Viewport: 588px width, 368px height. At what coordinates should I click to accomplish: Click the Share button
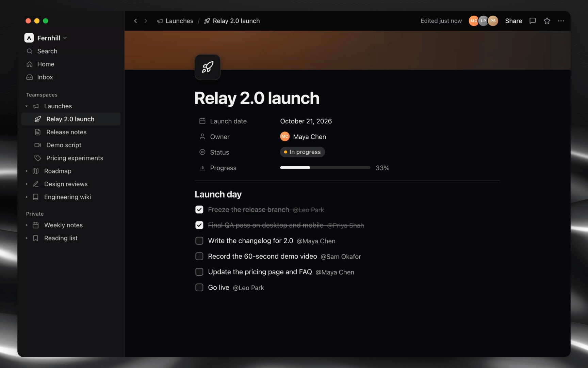(x=513, y=21)
